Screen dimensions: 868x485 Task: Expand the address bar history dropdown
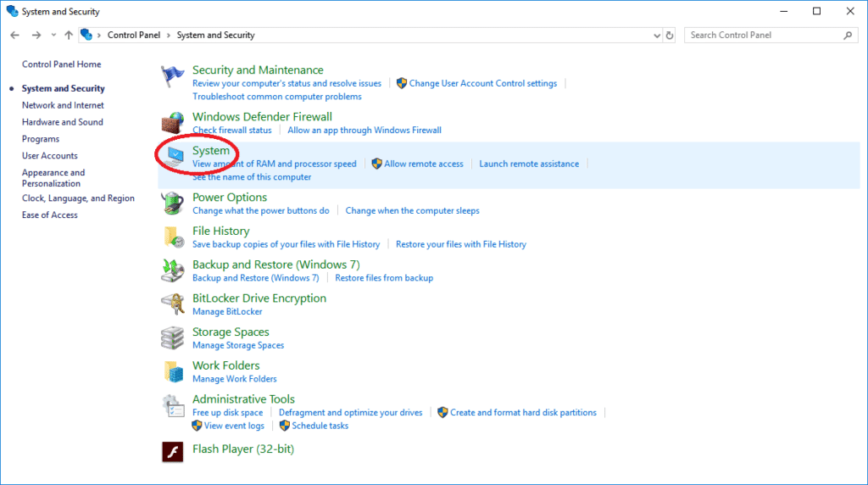(657, 36)
